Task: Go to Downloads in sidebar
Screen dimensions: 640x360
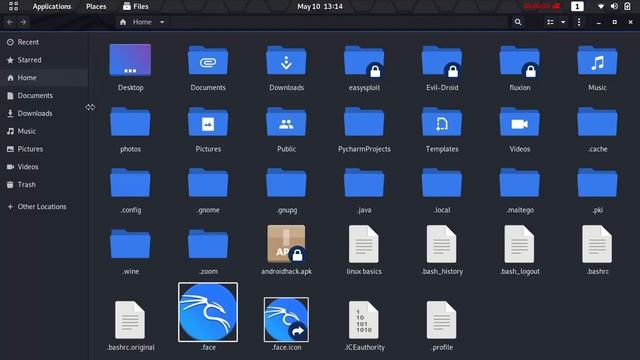Action: pyautogui.click(x=44, y=113)
